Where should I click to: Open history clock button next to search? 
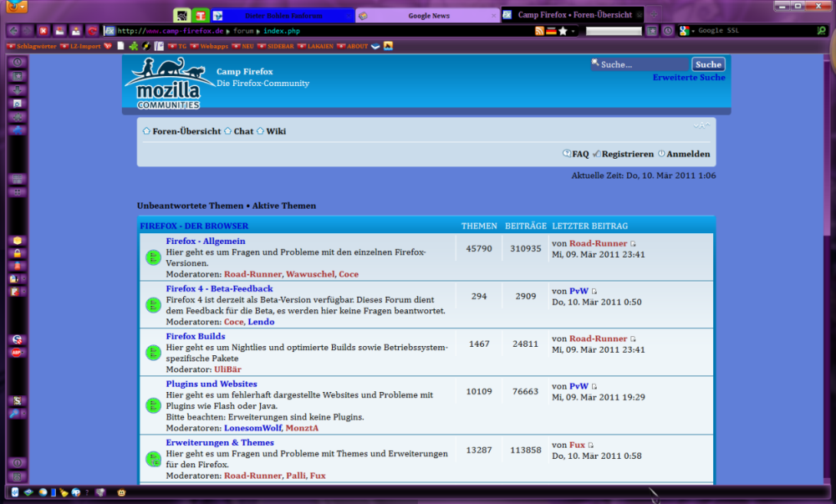point(667,31)
